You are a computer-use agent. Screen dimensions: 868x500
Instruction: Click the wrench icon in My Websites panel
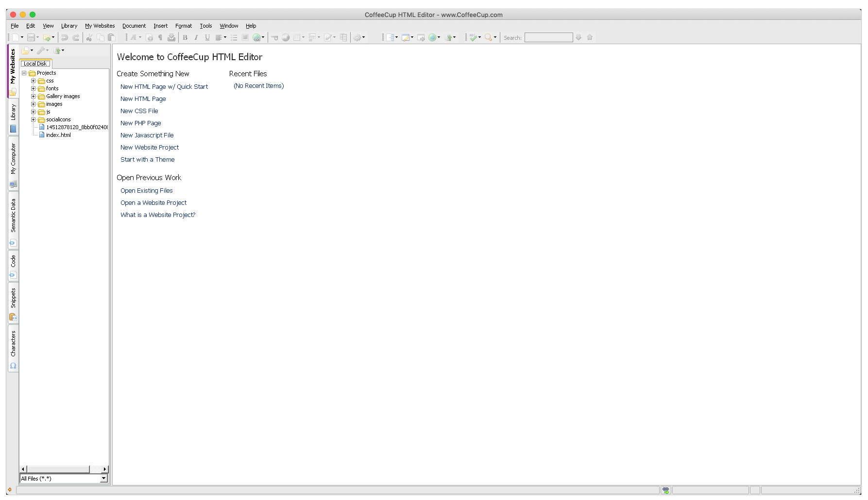coord(41,50)
